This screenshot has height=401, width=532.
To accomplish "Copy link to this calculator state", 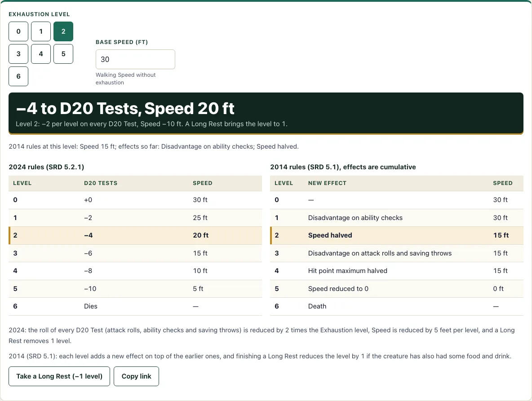I will click(x=137, y=376).
